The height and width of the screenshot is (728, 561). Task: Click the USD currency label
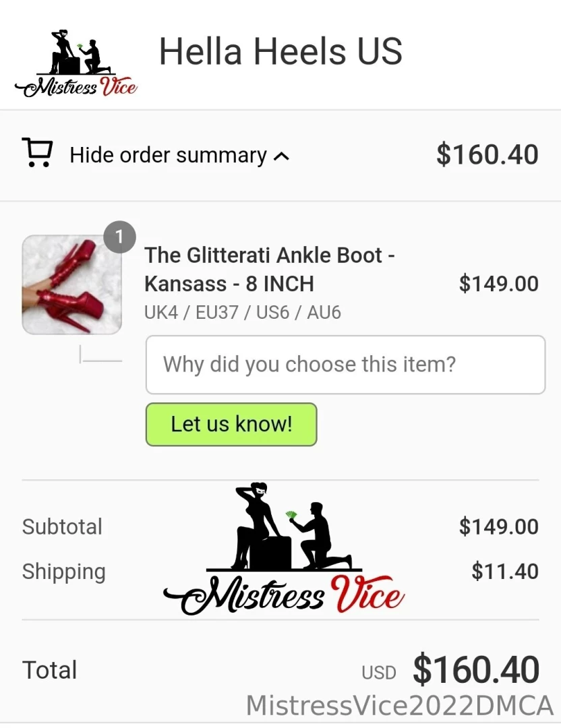378,672
